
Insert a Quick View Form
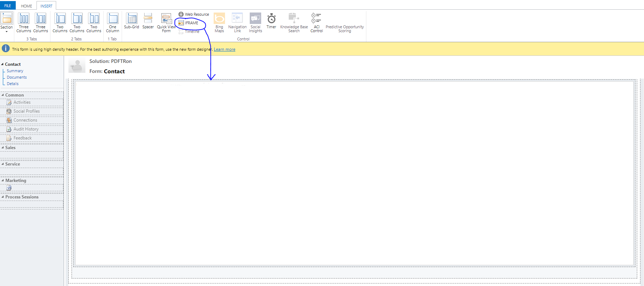pos(166,23)
